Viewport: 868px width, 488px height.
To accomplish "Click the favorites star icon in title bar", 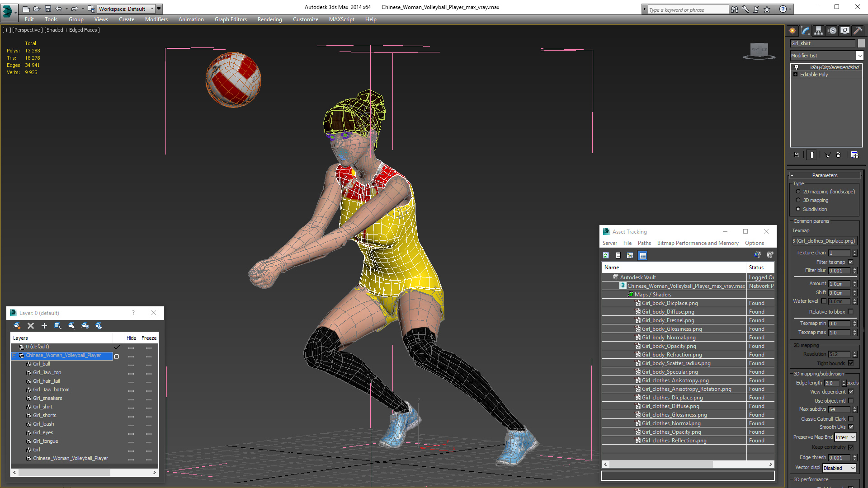I will pos(767,9).
